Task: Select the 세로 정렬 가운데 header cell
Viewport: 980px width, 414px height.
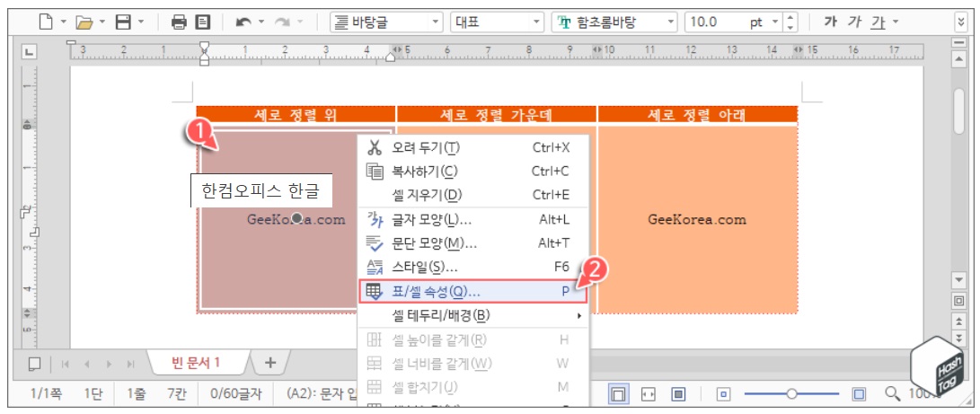Action: pos(496,114)
